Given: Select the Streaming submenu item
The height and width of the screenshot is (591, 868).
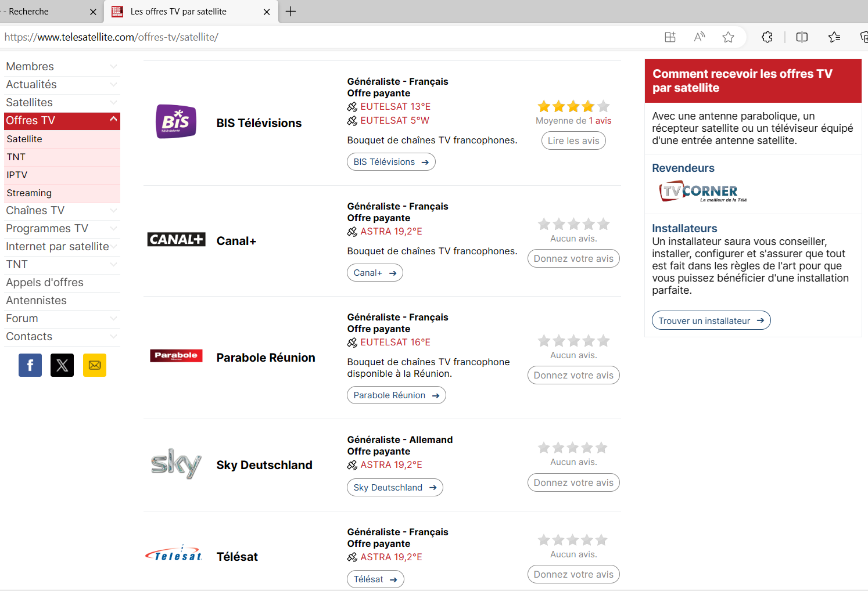Looking at the screenshot, I should click(x=62, y=193).
